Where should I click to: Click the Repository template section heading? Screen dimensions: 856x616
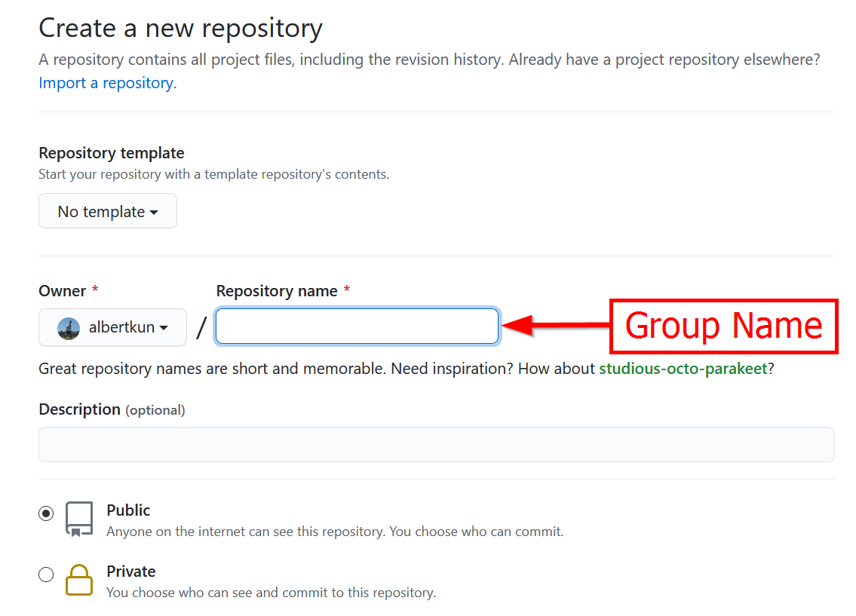click(x=112, y=153)
